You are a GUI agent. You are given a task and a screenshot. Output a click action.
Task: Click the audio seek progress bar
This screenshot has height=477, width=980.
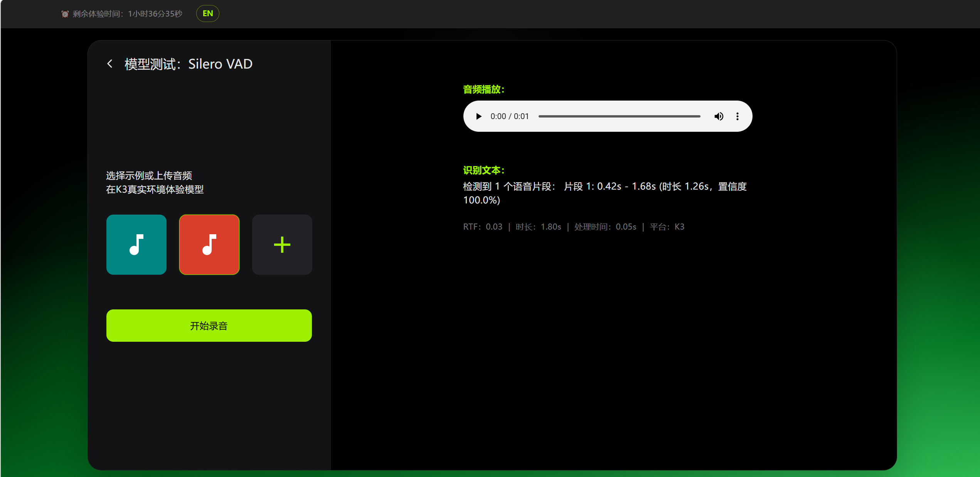click(x=619, y=116)
